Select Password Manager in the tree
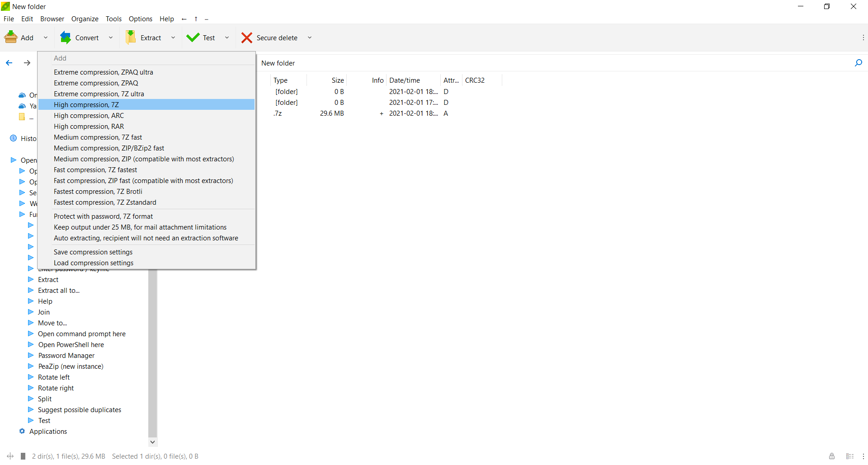This screenshot has width=868, height=465. click(x=66, y=356)
